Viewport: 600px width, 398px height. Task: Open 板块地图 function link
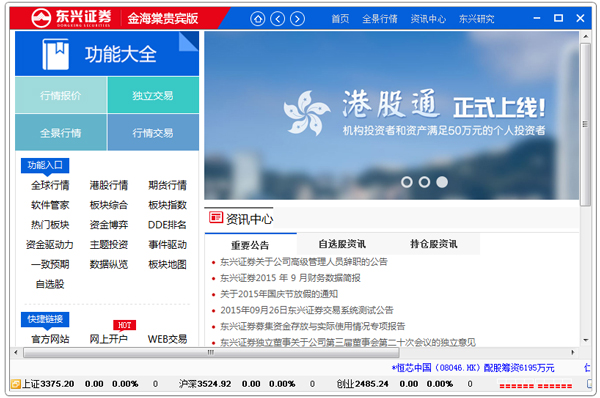click(x=167, y=264)
